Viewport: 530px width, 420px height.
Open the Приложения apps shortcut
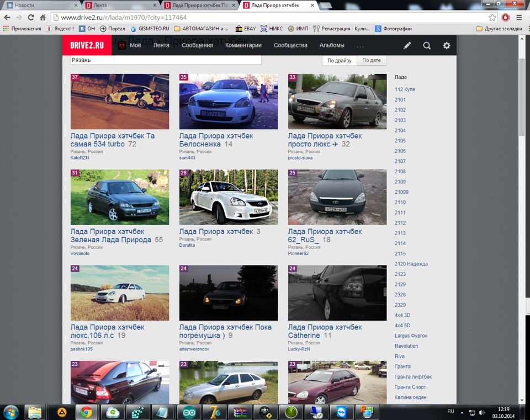[x=22, y=29]
